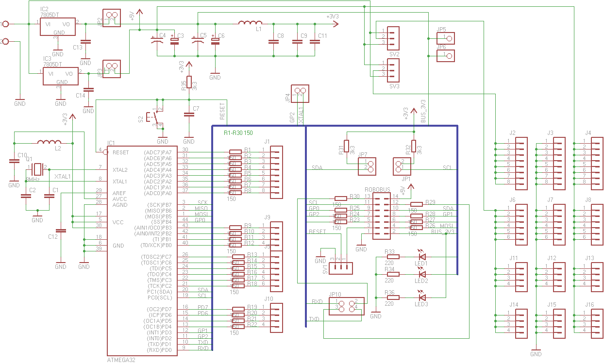Viewport: 604px width, 364px height.
Task: Select the JP10 four-pin jumper
Action: tap(347, 306)
